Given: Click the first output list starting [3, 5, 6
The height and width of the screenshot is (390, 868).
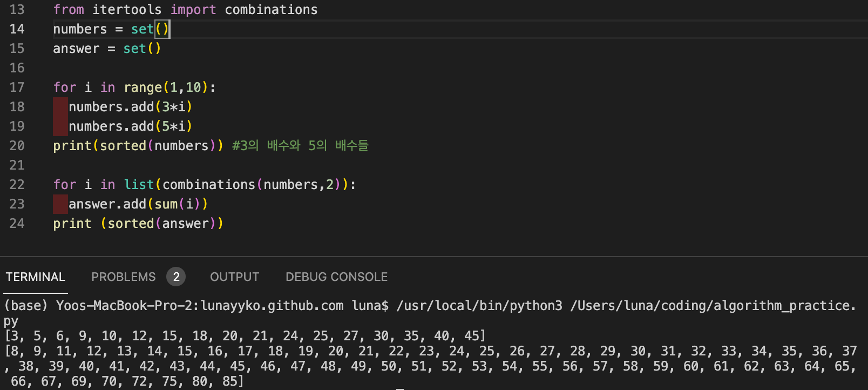Looking at the screenshot, I should point(245,336).
